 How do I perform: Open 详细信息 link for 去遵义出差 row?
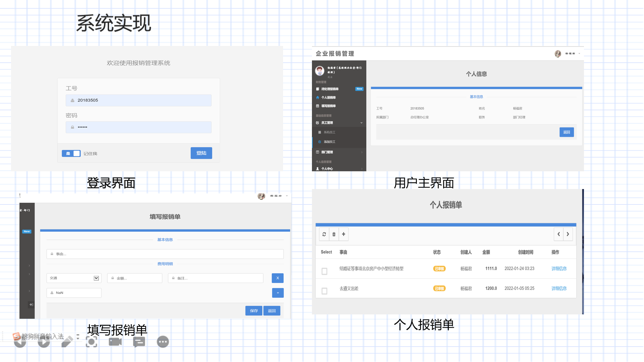coord(559,288)
